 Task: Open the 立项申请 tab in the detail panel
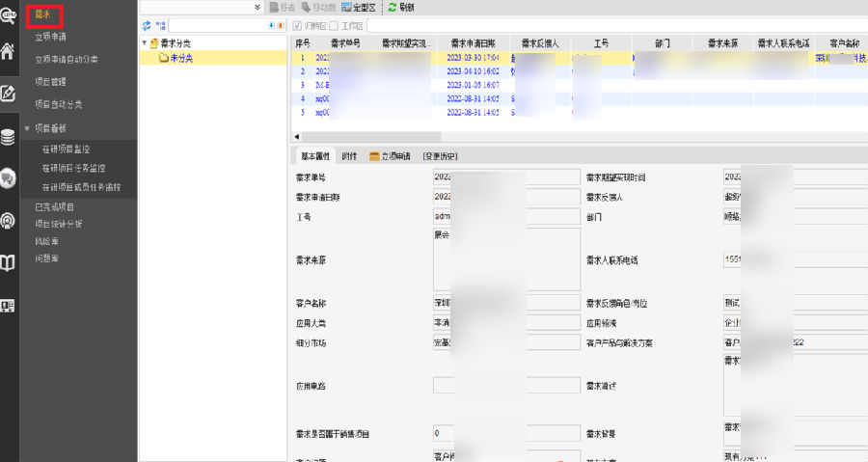[390, 155]
